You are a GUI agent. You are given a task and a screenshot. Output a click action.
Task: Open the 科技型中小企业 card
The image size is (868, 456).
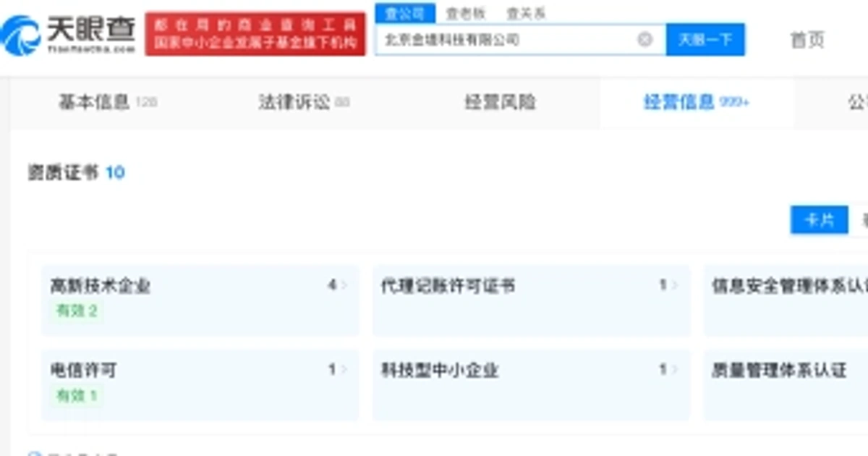(532, 384)
